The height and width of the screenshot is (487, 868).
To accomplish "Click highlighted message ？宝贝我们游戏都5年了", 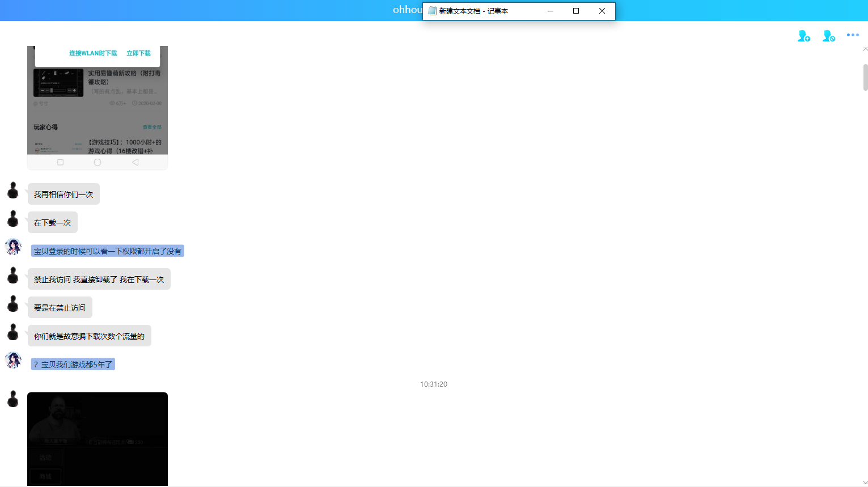I will pyautogui.click(x=73, y=364).
